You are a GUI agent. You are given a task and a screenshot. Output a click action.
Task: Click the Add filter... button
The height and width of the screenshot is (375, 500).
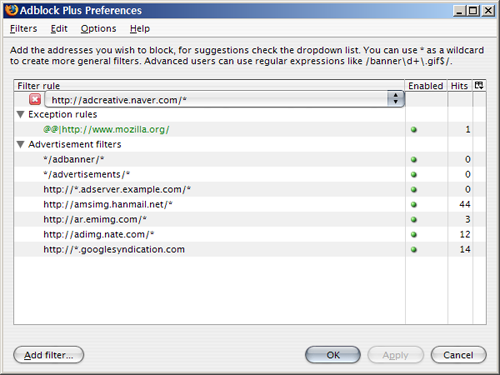click(x=49, y=355)
